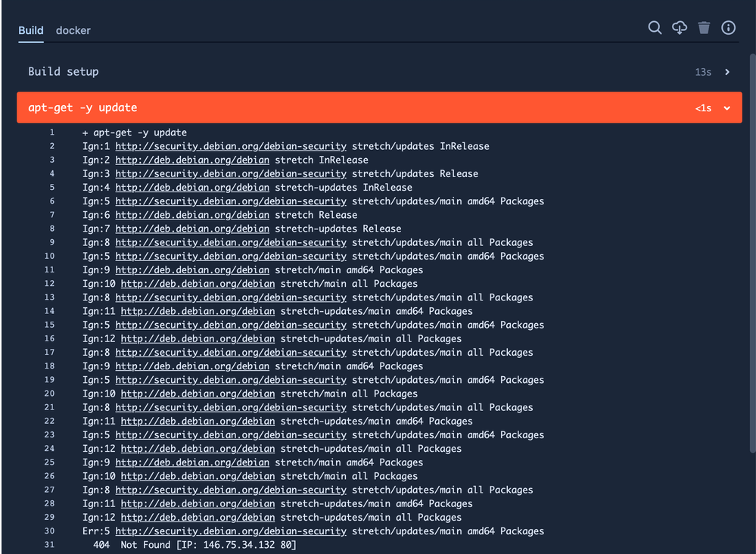Screen dimensions: 756x554
Task: Open the security.debian.org link on line 4
Action: pyautogui.click(x=231, y=173)
